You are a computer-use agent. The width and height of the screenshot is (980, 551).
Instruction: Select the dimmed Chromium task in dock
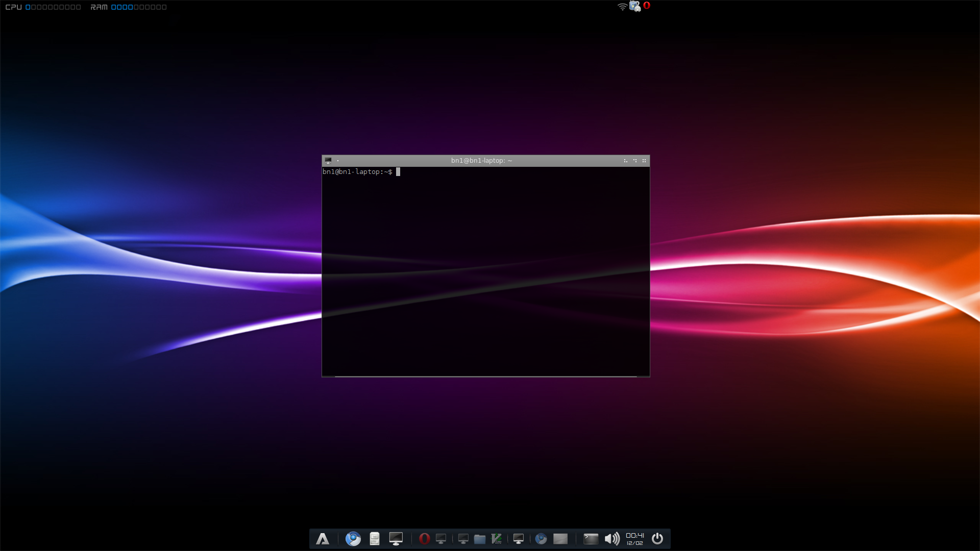coord(541,539)
